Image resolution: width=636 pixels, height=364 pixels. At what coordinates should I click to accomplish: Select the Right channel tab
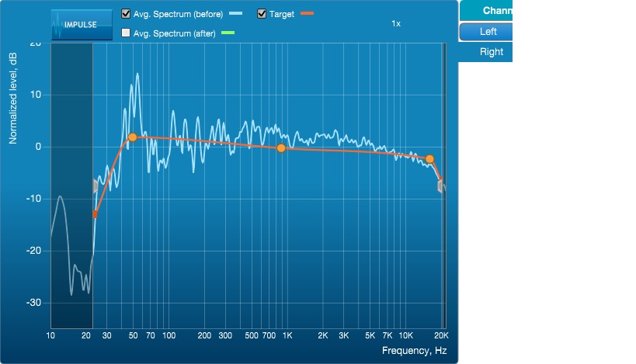[486, 52]
